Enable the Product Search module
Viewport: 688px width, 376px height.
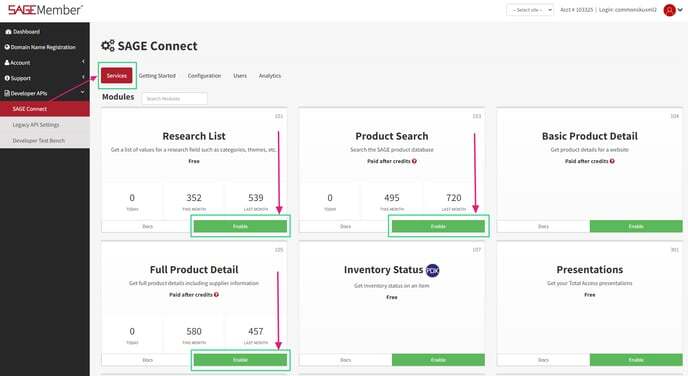(x=438, y=226)
